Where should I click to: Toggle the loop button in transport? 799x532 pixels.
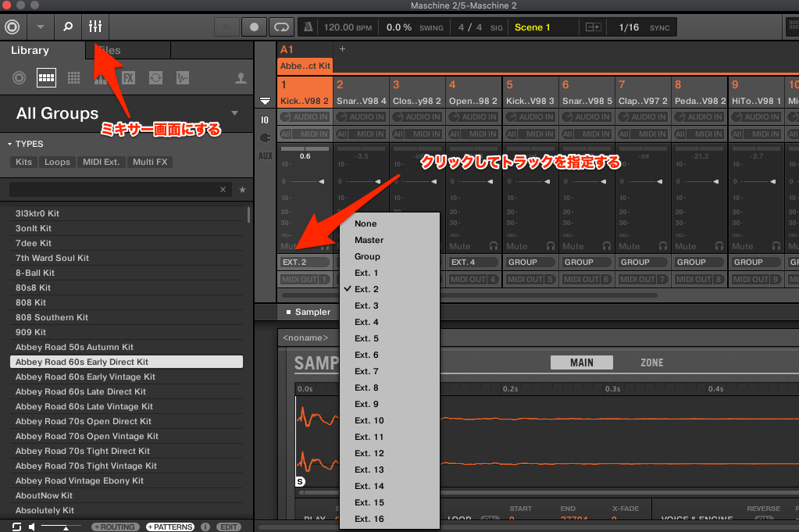(281, 27)
